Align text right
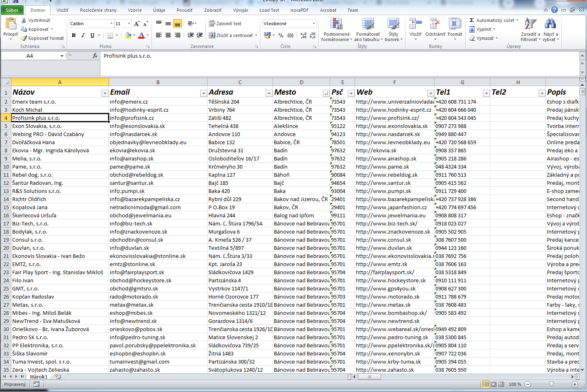The height and width of the screenshot is (392, 587). click(x=178, y=35)
